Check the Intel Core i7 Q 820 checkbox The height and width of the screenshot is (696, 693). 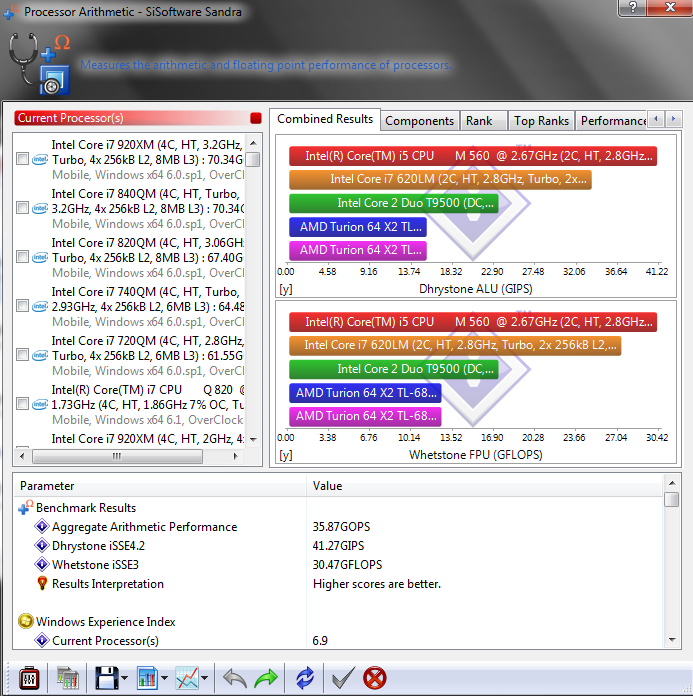coord(22,404)
